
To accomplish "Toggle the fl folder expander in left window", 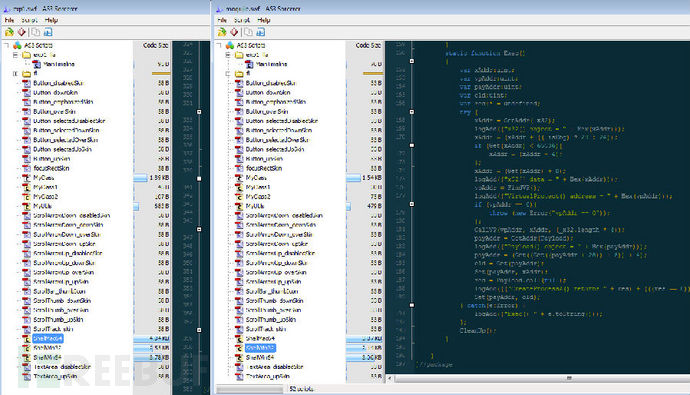I will (15, 73).
